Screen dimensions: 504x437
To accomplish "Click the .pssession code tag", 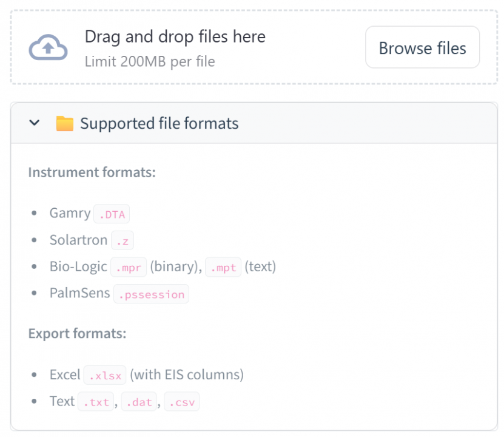I will pyautogui.click(x=151, y=294).
